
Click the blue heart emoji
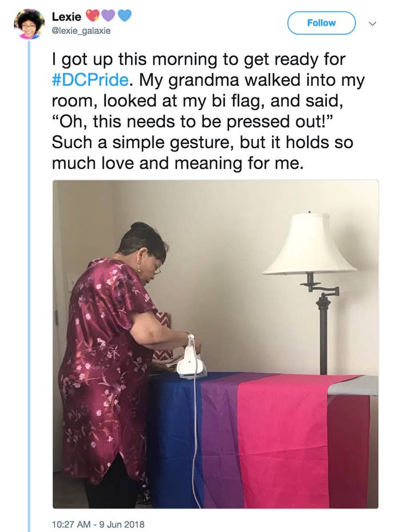[x=125, y=15]
